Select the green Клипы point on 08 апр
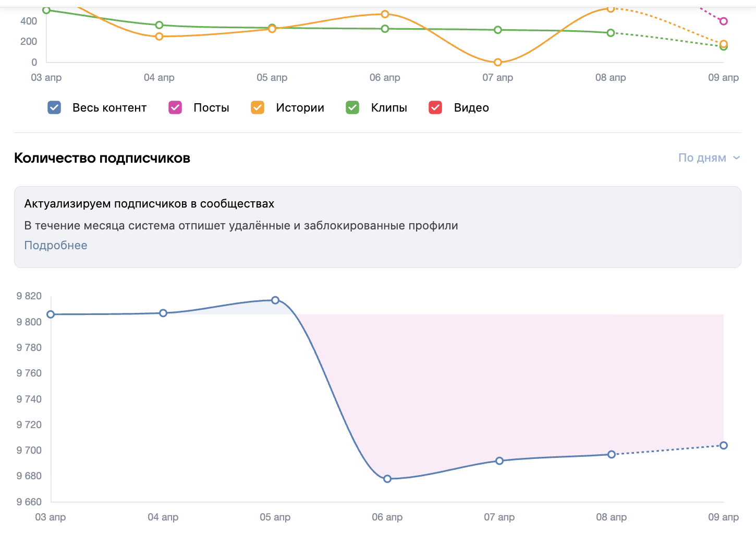 coord(611,33)
